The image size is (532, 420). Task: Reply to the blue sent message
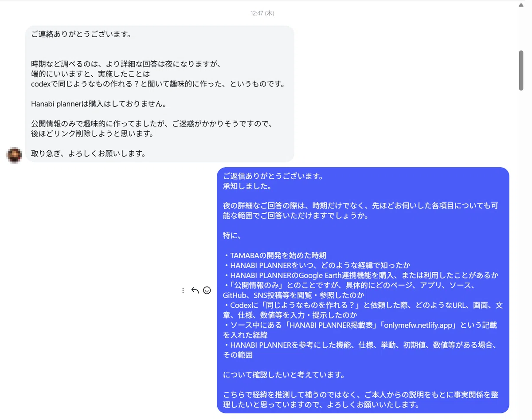click(x=195, y=290)
